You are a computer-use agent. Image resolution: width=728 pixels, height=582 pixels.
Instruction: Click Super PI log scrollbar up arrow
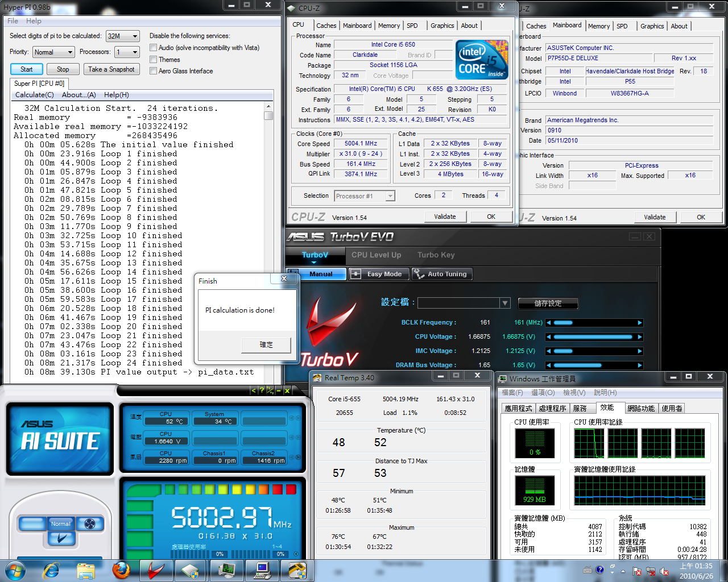click(x=268, y=106)
